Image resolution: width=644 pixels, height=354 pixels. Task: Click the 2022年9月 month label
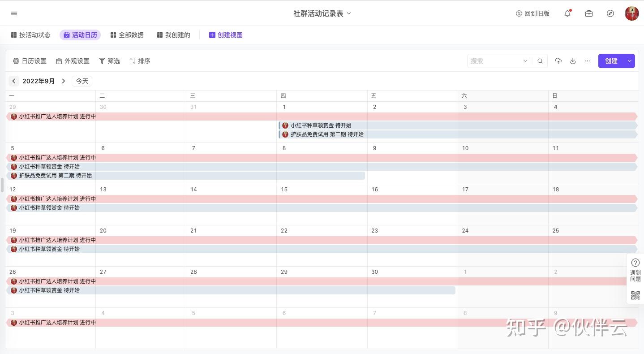tap(39, 81)
